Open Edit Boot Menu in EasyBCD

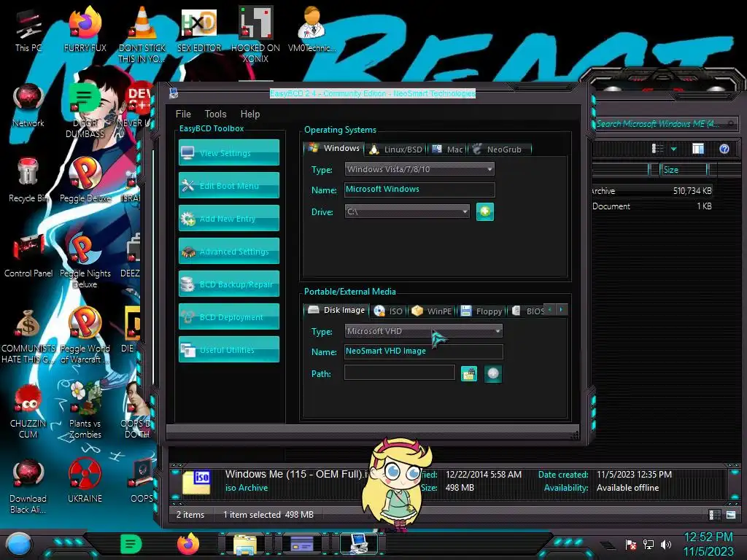[x=228, y=186]
